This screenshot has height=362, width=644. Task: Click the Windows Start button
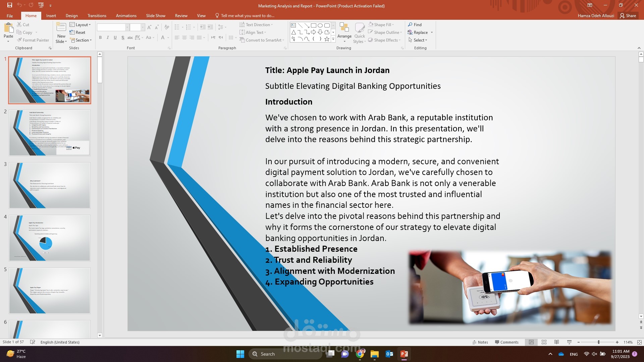240,354
